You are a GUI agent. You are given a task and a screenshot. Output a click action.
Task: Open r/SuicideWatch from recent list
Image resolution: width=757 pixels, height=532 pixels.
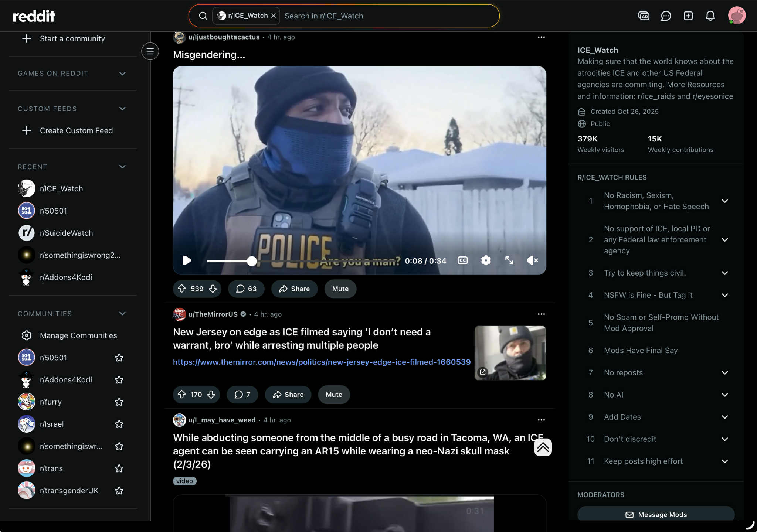coord(67,233)
